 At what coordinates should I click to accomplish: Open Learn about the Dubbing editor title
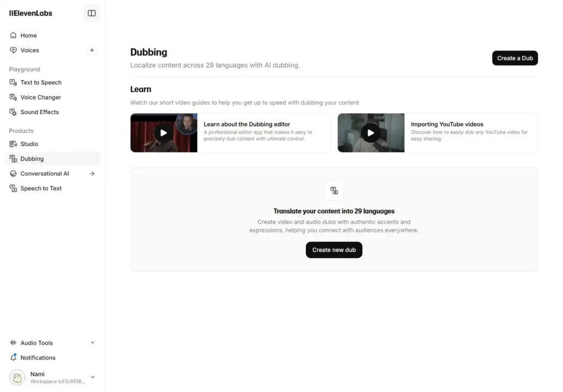tap(247, 124)
